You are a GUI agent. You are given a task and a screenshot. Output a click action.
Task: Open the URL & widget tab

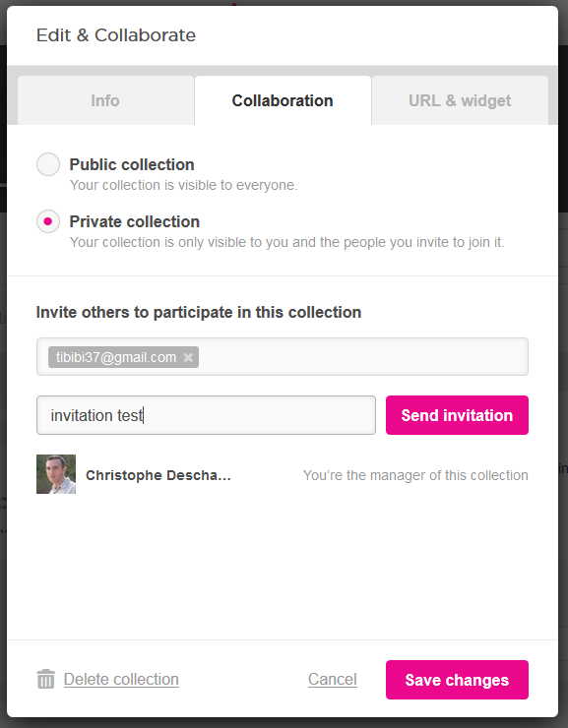coord(460,100)
